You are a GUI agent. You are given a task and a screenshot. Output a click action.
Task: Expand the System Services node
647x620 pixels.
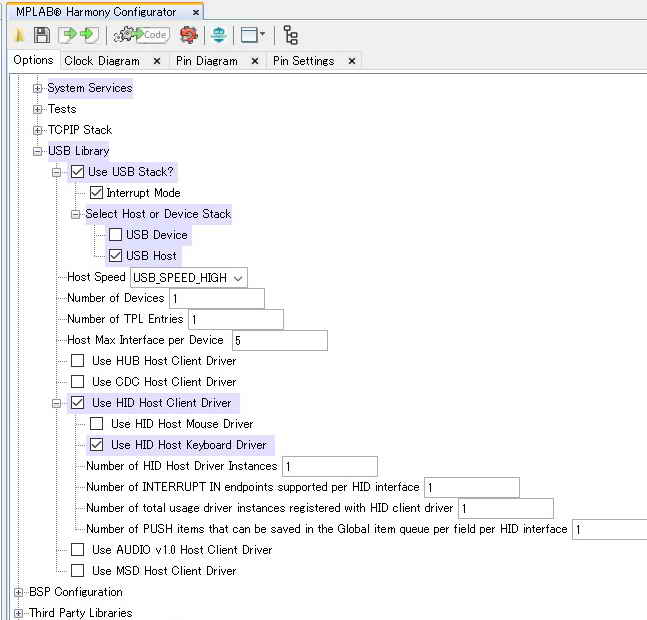point(37,88)
